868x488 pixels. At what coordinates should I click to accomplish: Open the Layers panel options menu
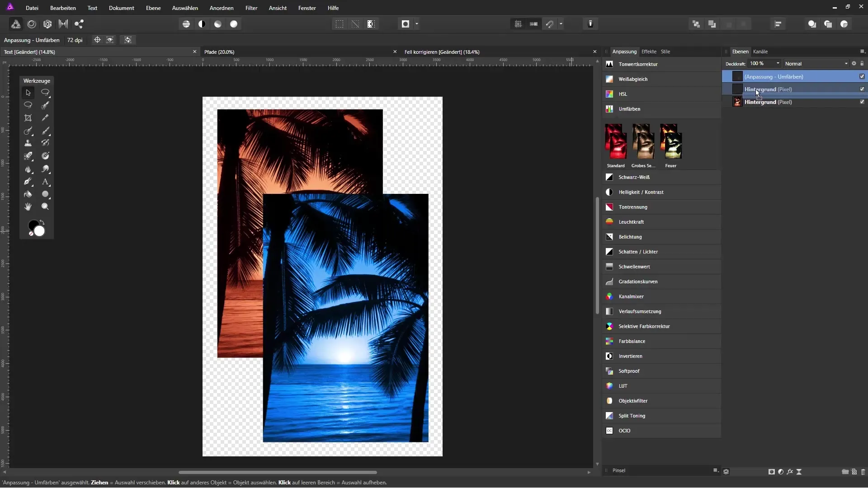tap(862, 52)
